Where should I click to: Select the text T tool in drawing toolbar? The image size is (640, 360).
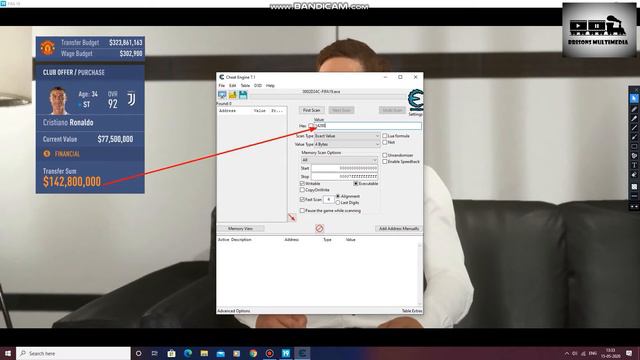634,165
